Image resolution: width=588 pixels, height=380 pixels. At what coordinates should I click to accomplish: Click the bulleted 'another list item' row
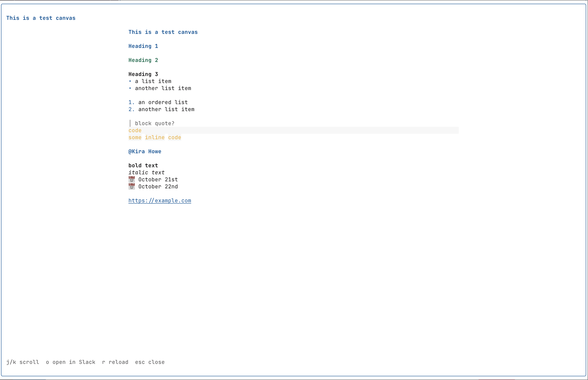point(160,88)
